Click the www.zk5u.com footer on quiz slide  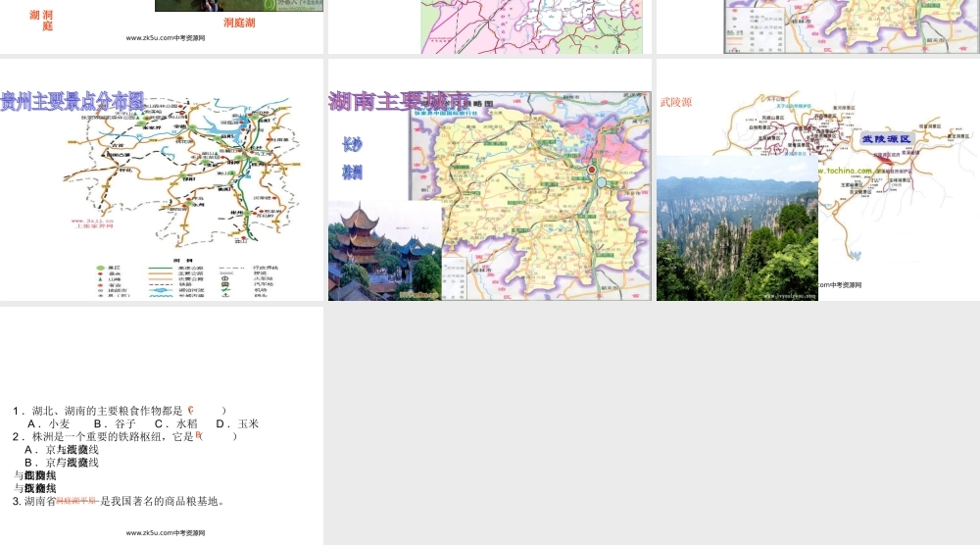coord(166,533)
